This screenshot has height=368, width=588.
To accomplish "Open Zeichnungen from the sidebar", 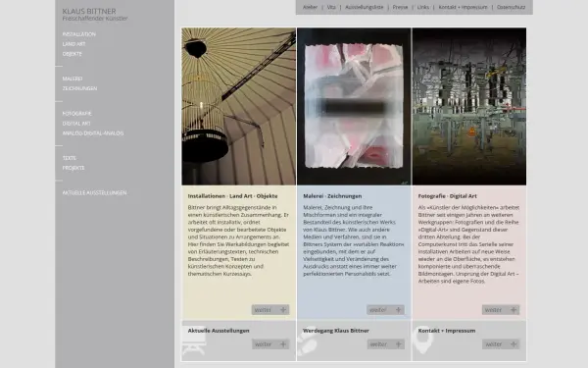I will 79,88.
